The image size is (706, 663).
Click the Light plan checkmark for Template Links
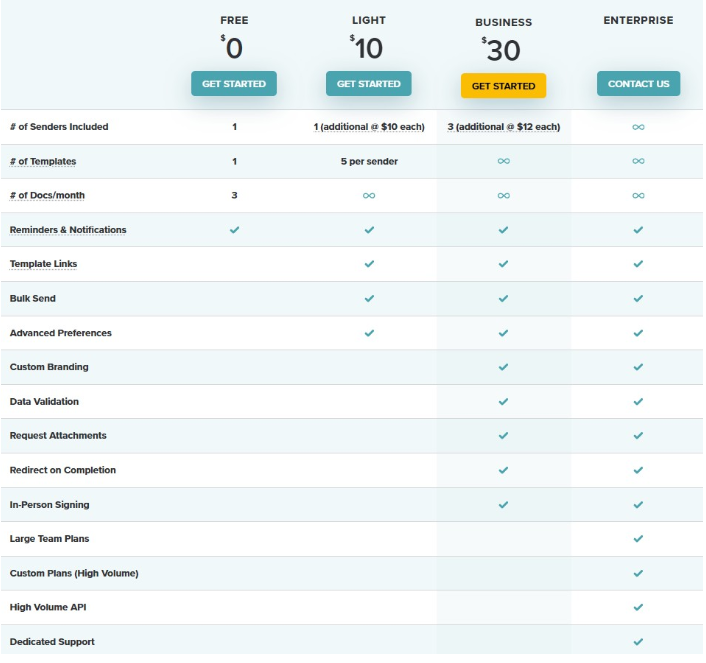(369, 264)
